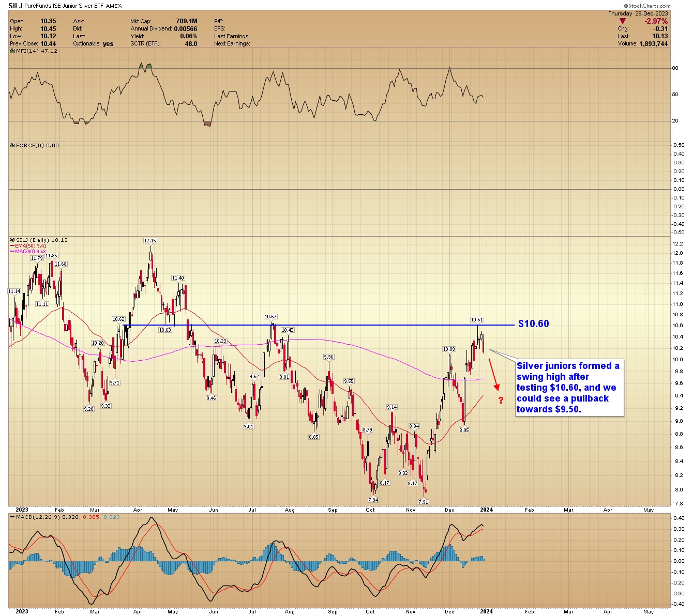Click the 10.61 December high price label
The width and height of the screenshot is (693, 616).
[x=477, y=320]
